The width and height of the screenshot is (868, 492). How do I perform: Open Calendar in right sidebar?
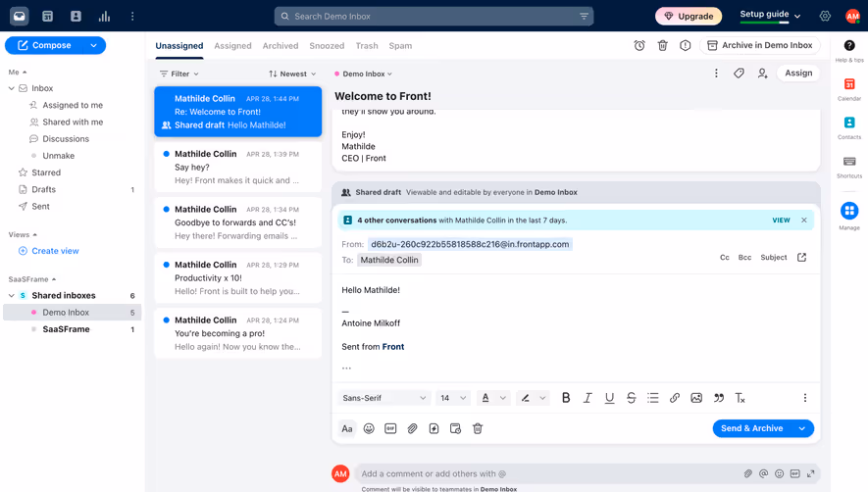[849, 89]
